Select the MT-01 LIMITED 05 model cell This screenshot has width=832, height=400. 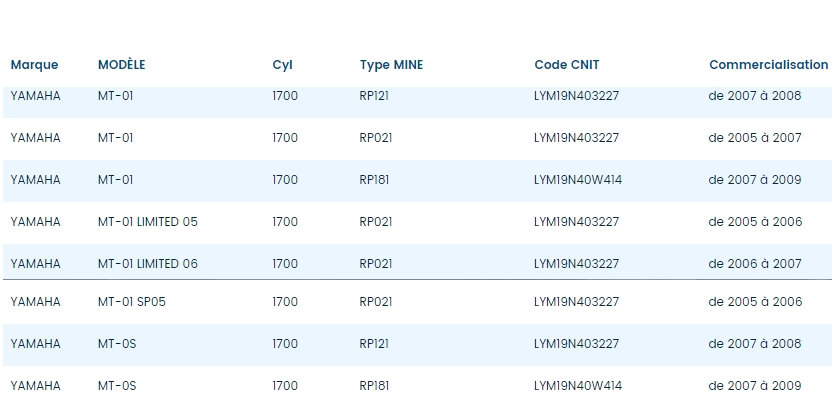(x=148, y=222)
